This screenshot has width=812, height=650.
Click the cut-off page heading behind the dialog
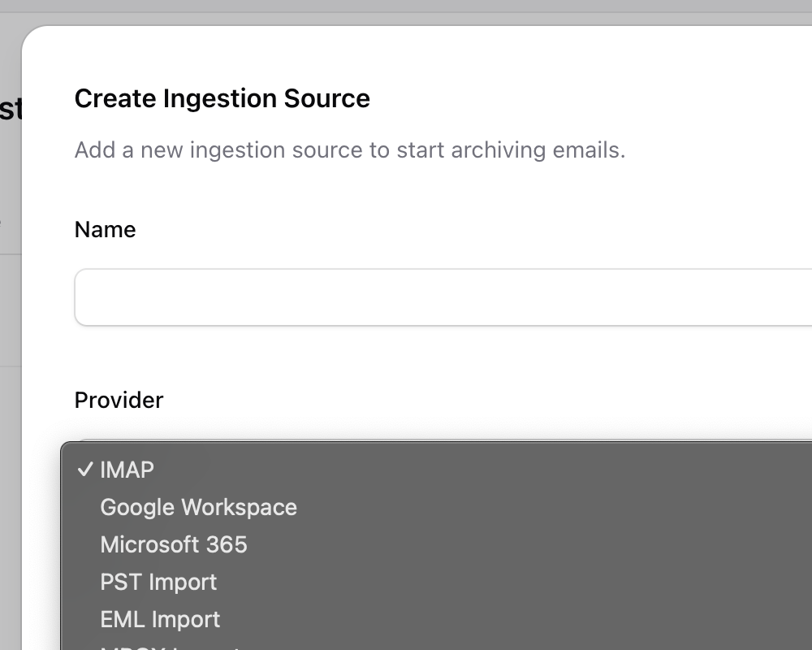10,110
